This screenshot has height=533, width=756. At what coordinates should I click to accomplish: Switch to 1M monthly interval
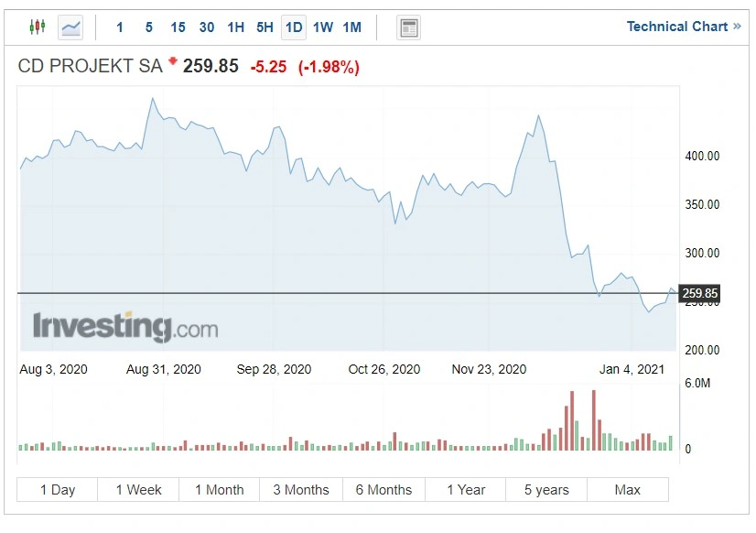[352, 27]
